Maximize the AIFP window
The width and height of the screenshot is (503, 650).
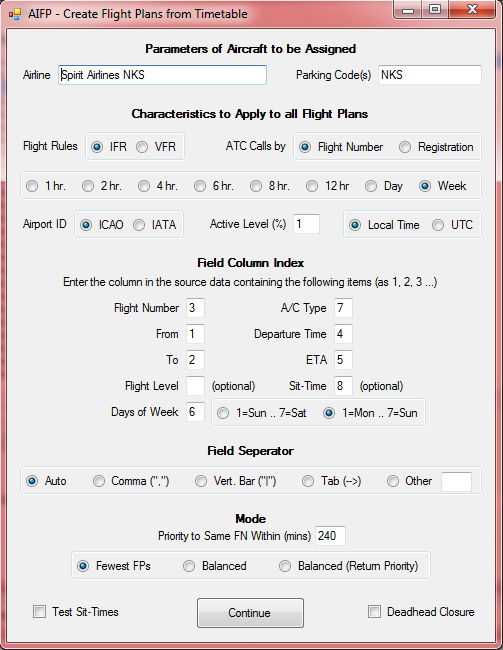[x=435, y=9]
